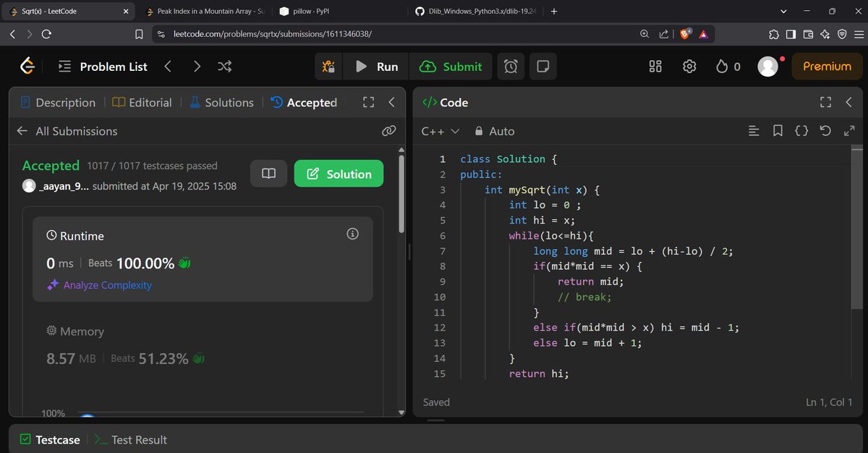The width and height of the screenshot is (868, 453).
Task: Click the bookmark icon in editor
Action: click(778, 131)
